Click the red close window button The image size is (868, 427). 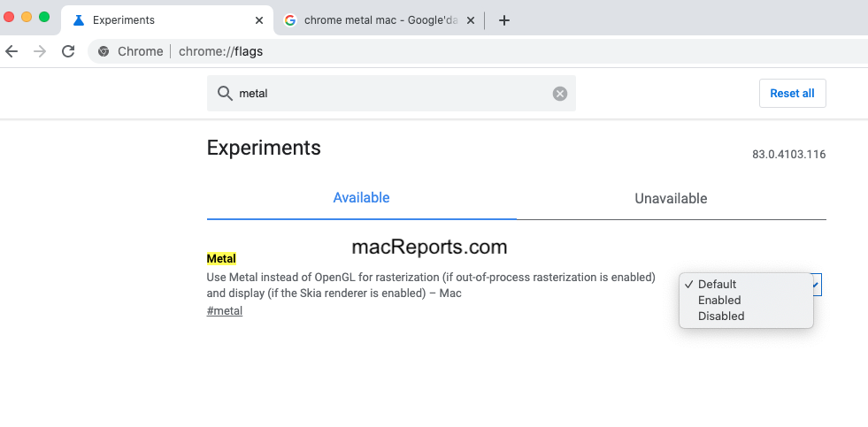tap(8, 17)
